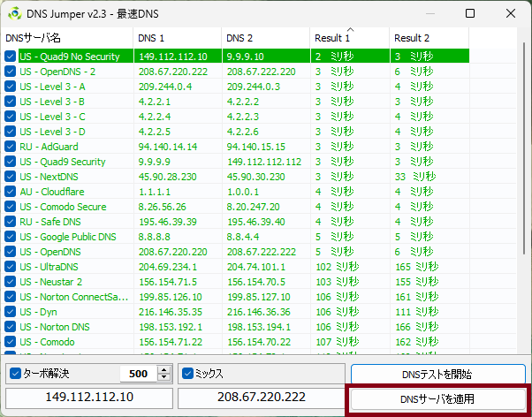The image size is (532, 417).
Task: Toggle the ミックス checkbox
Action: (x=187, y=374)
